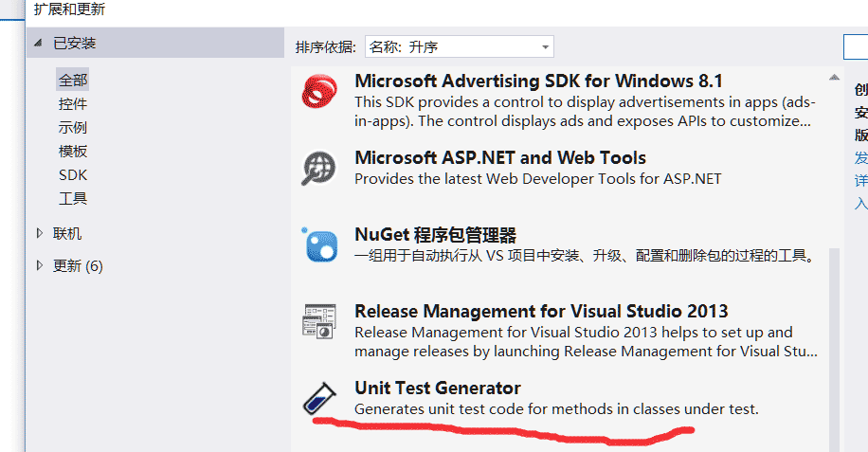Select the 示例 category
This screenshot has height=452, width=868.
pyautogui.click(x=73, y=128)
